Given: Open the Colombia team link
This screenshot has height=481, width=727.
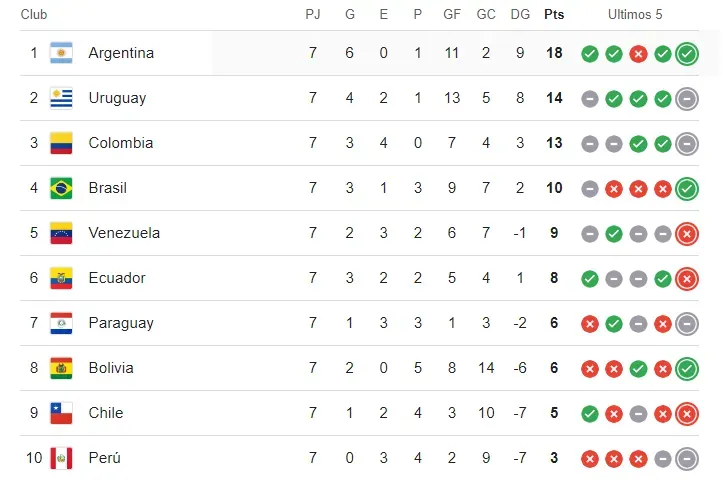Looking at the screenshot, I should click(121, 143).
